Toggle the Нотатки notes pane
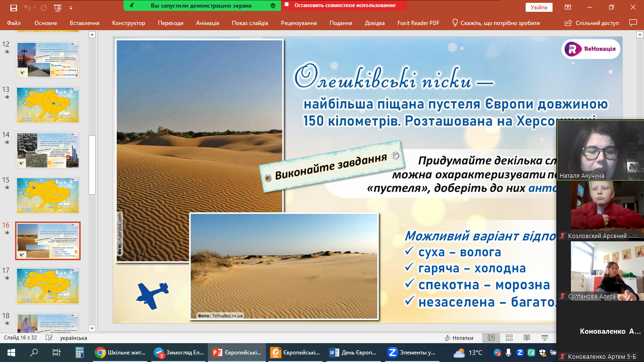The image size is (644, 362). [x=459, y=338]
